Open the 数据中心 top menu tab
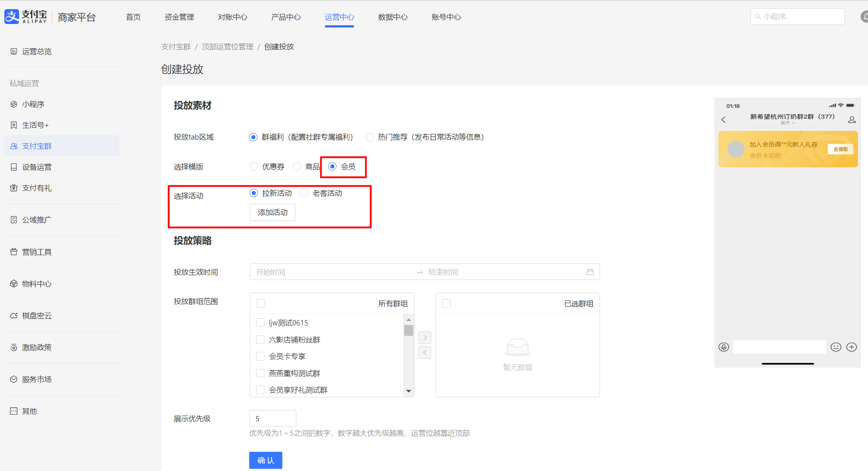 [x=392, y=17]
